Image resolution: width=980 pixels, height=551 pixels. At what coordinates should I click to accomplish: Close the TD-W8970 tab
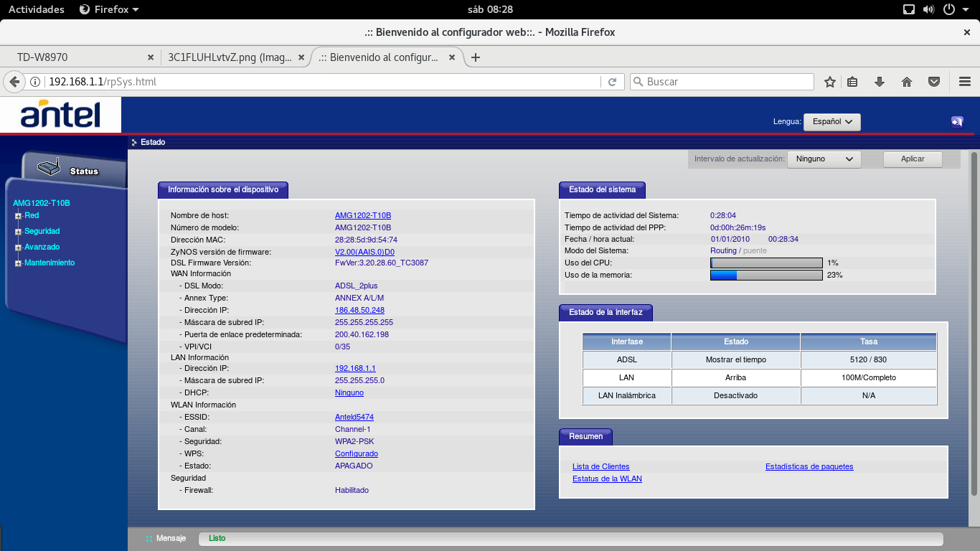[x=150, y=57]
